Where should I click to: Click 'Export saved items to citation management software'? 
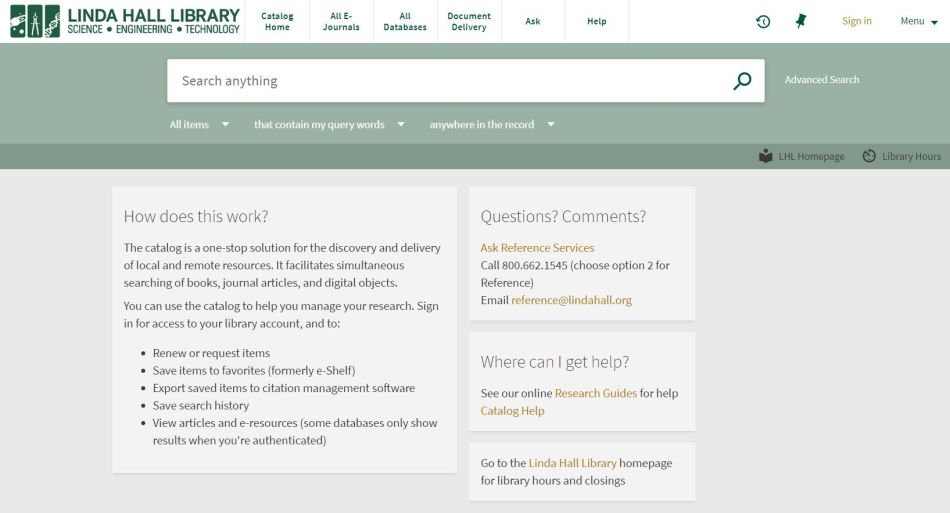click(284, 388)
